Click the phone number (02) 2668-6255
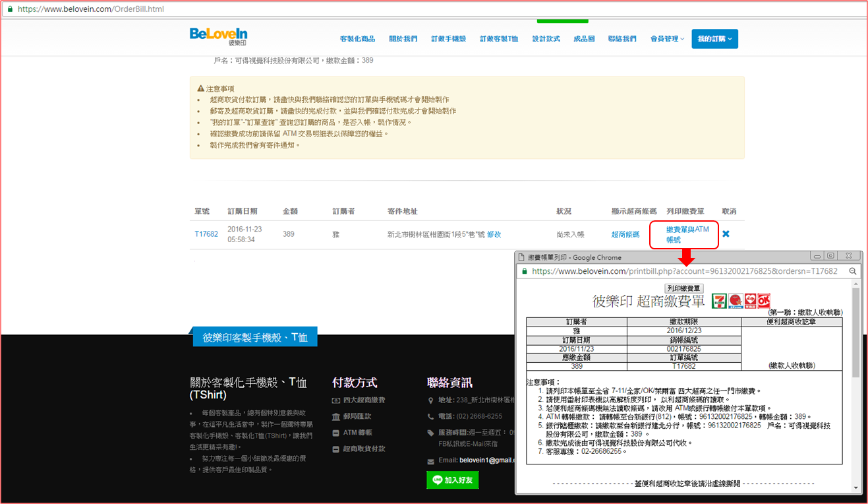 [480, 416]
